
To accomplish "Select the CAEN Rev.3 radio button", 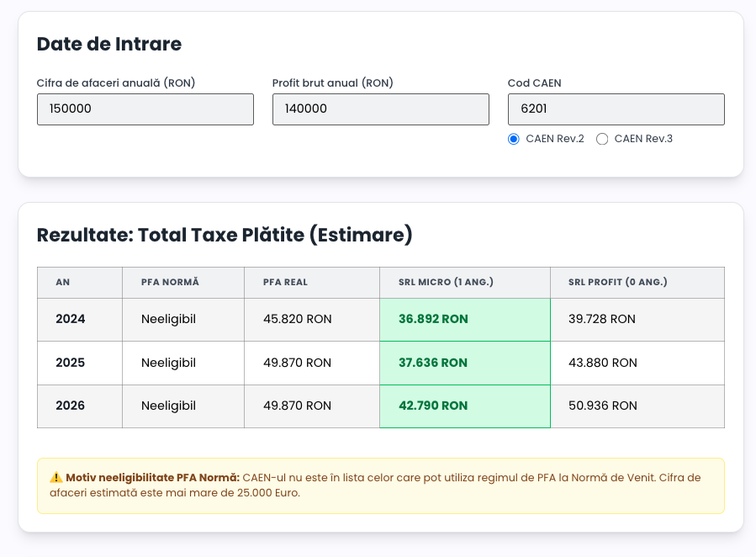I will (x=602, y=139).
